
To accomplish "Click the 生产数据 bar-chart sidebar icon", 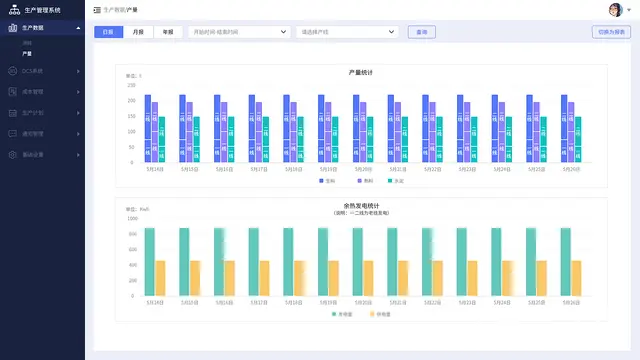I will coord(13,28).
